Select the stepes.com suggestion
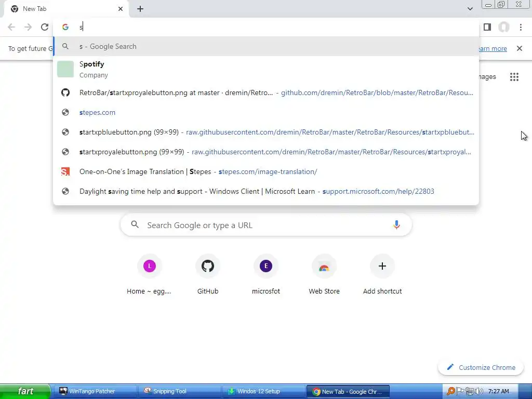 coord(266,112)
